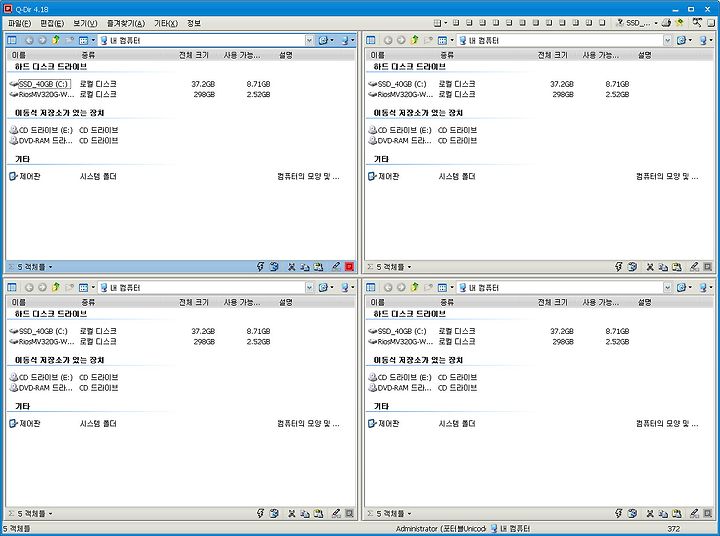This screenshot has height=536, width=720.
Task: Go up one folder in bottom-left pane
Action: (x=56, y=288)
